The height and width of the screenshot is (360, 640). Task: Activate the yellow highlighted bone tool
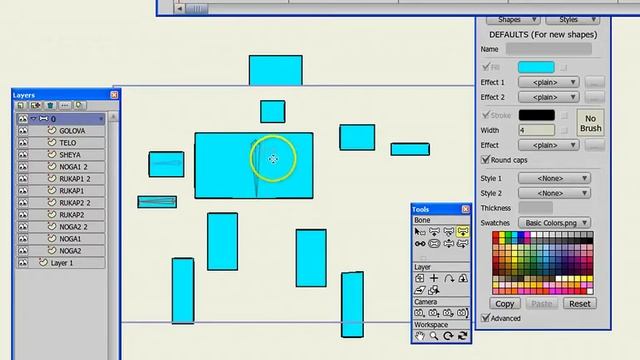tap(463, 232)
